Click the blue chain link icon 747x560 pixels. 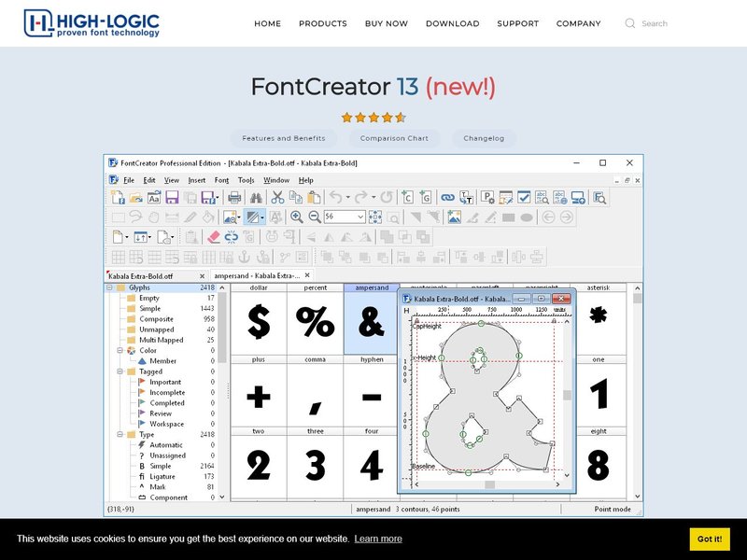click(x=447, y=197)
